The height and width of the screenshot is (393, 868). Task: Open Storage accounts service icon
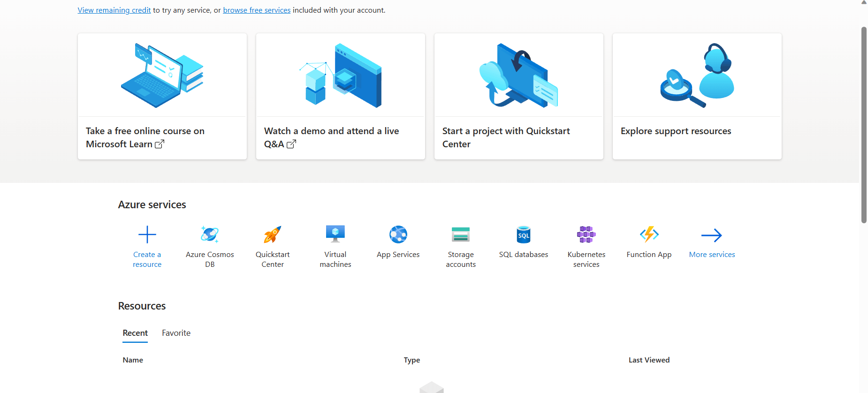click(x=461, y=234)
